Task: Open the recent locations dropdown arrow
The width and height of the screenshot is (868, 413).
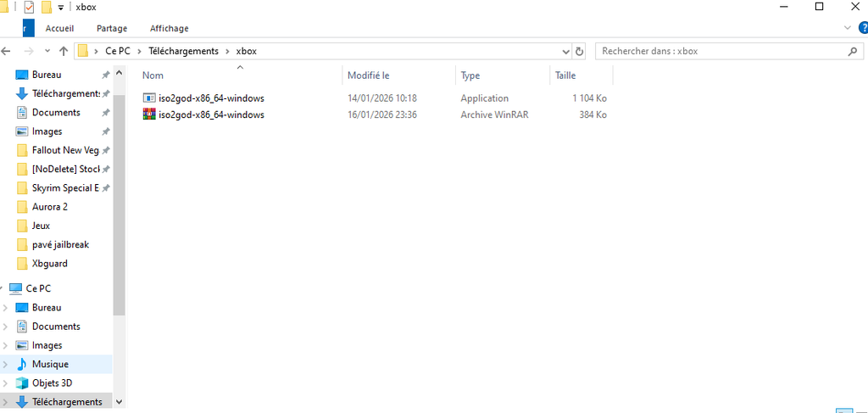Action: [47, 51]
